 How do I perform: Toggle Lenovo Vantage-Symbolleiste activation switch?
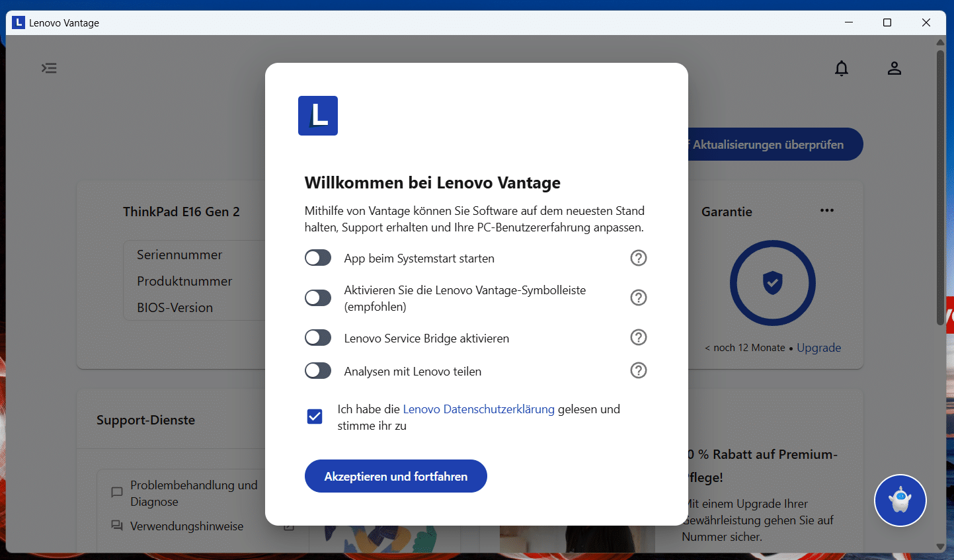[318, 298]
